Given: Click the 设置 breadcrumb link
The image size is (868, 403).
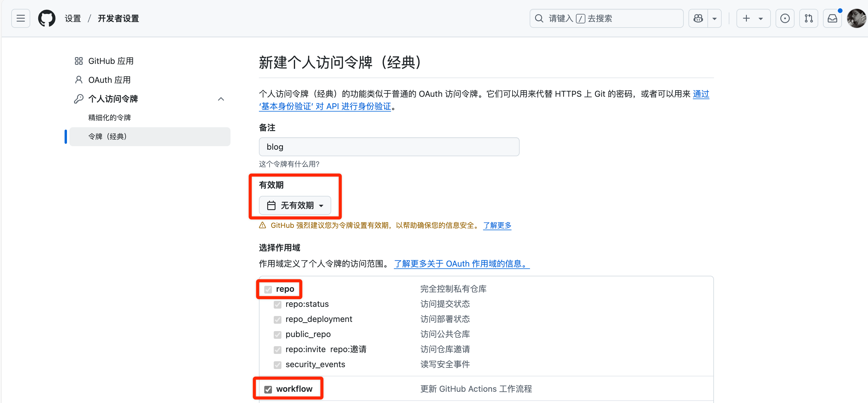Looking at the screenshot, I should coord(73,18).
